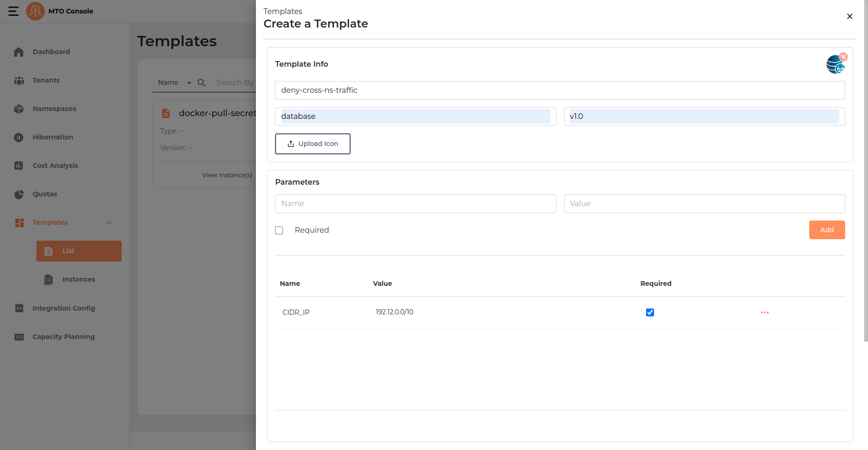The width and height of the screenshot is (868, 450).
Task: Remove the uploaded template icon
Action: pos(843,57)
